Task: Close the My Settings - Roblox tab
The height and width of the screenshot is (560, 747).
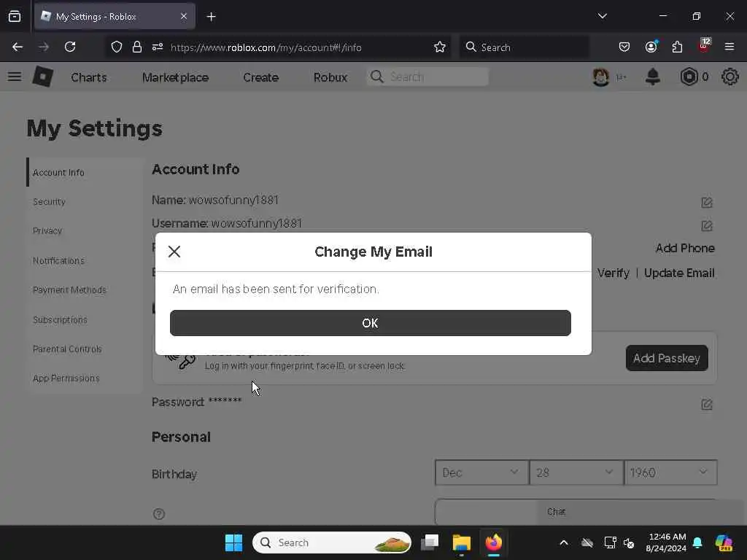Action: tap(184, 16)
